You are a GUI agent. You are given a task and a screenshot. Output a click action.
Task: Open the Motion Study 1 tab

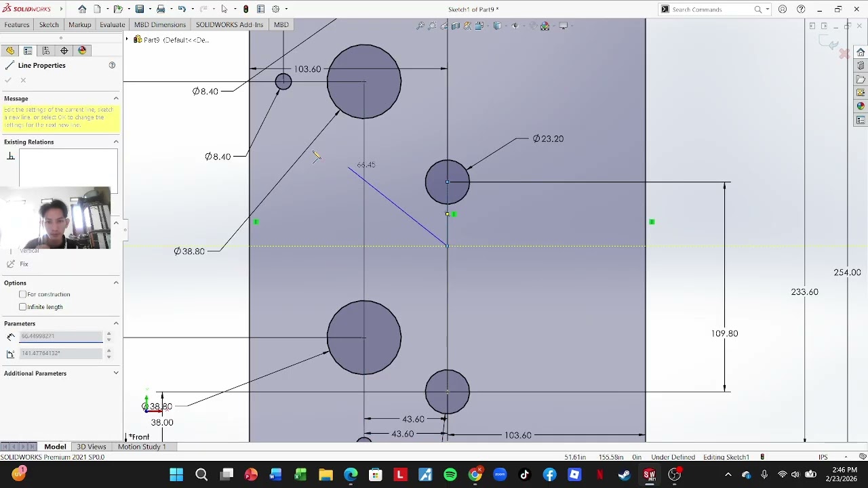pyautogui.click(x=142, y=447)
